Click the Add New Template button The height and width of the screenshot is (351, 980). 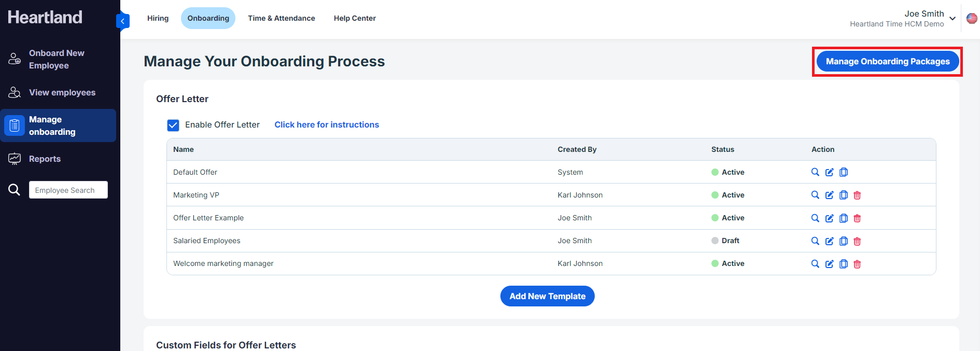(x=547, y=296)
